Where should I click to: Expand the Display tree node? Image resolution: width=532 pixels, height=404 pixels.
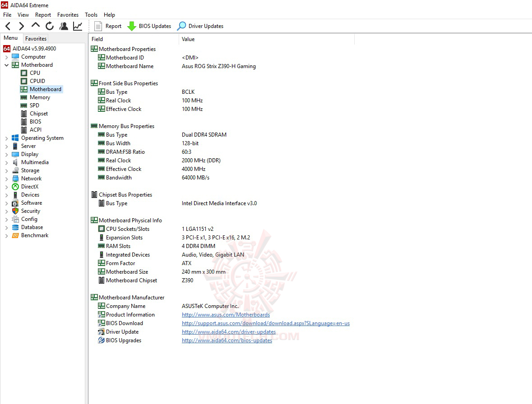pos(6,155)
